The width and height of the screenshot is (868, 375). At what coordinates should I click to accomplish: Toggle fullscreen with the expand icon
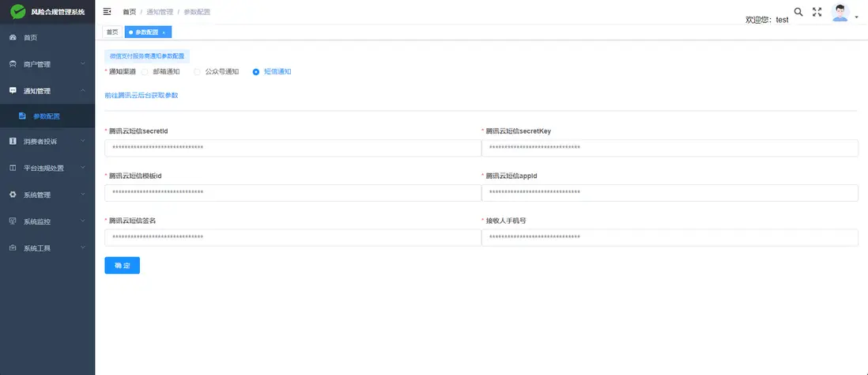coord(817,12)
